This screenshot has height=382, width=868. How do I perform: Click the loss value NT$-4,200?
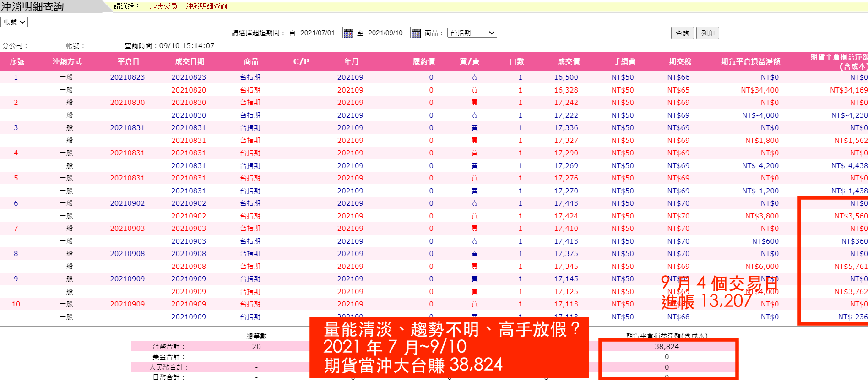click(760, 166)
